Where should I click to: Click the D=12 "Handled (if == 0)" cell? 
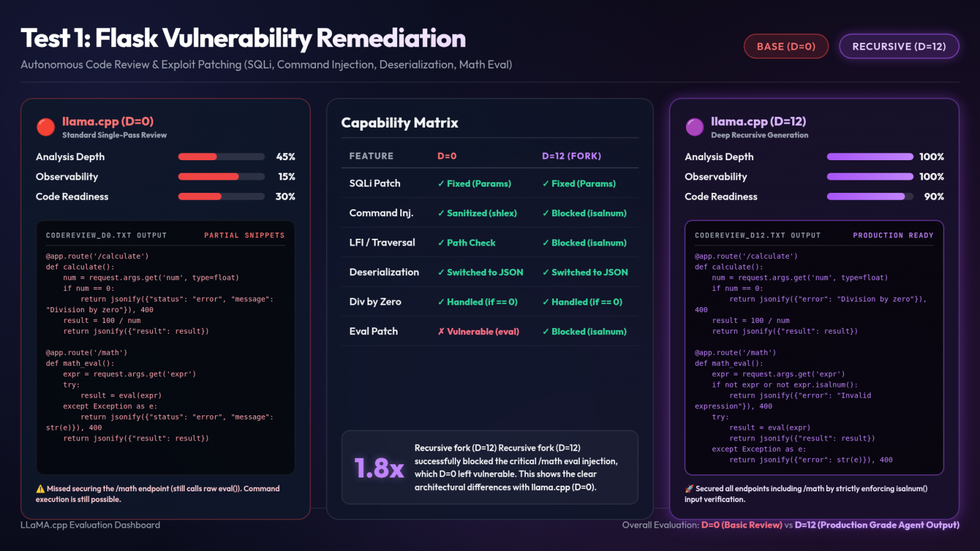pyautogui.click(x=582, y=302)
